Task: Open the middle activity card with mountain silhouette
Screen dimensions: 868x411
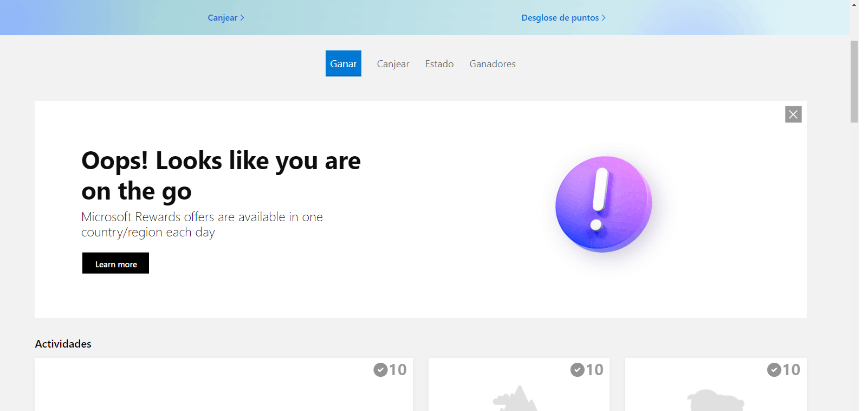Action: [x=519, y=384]
